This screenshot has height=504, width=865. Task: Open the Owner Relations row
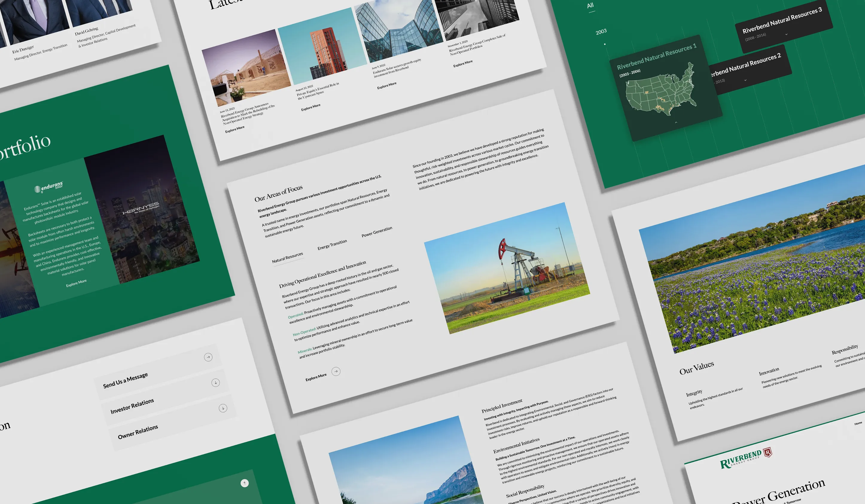173,423
